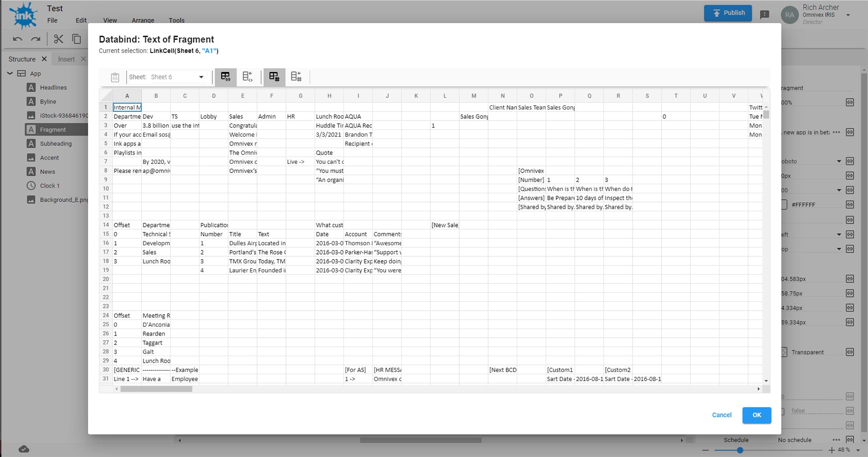Click the zoom out minus icon
This screenshot has height=457, width=868.
705,450
